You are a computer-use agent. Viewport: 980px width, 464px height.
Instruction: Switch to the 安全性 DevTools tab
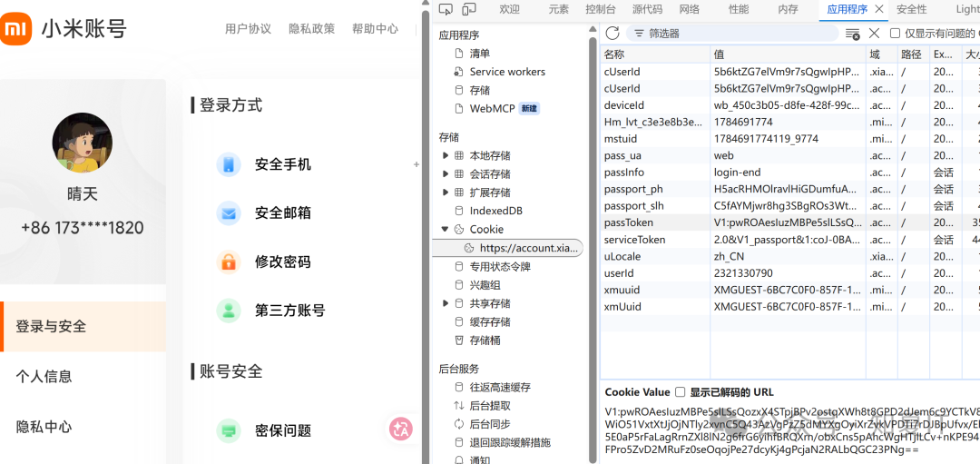point(911,9)
